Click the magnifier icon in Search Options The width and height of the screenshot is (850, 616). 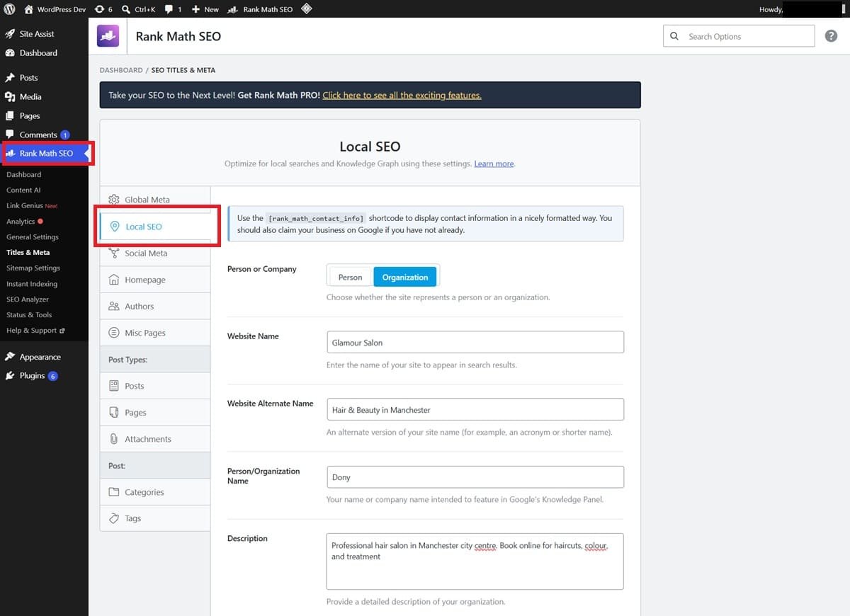pyautogui.click(x=674, y=36)
